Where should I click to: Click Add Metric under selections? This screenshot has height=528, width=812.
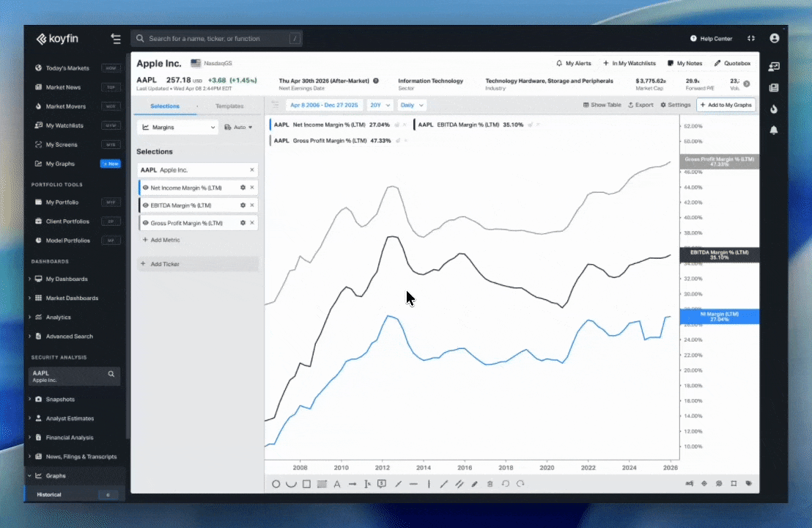coord(165,240)
